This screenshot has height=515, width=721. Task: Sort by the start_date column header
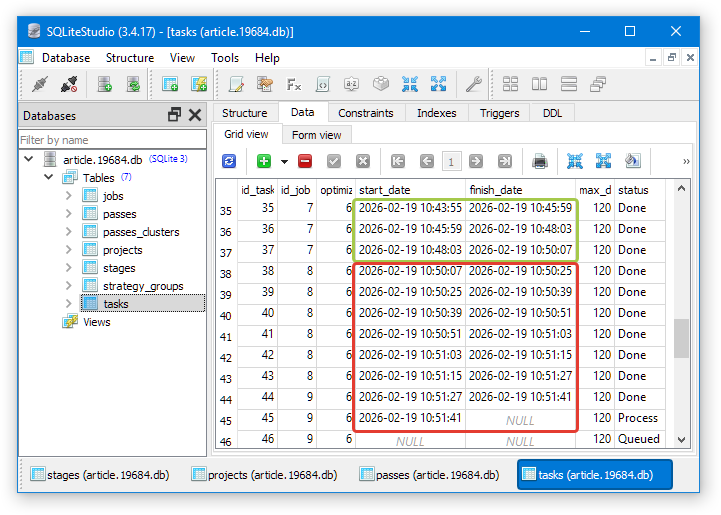410,190
